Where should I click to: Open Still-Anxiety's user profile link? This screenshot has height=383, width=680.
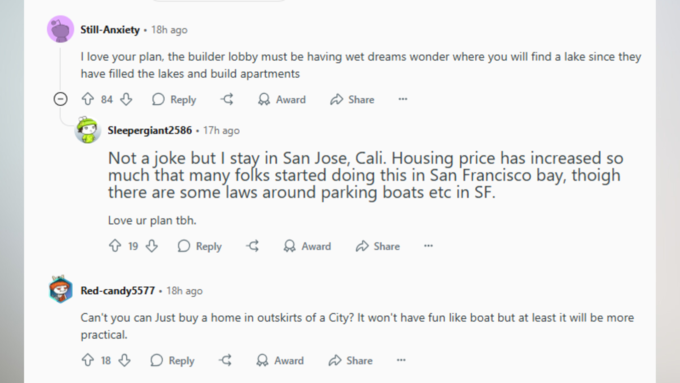pos(110,30)
